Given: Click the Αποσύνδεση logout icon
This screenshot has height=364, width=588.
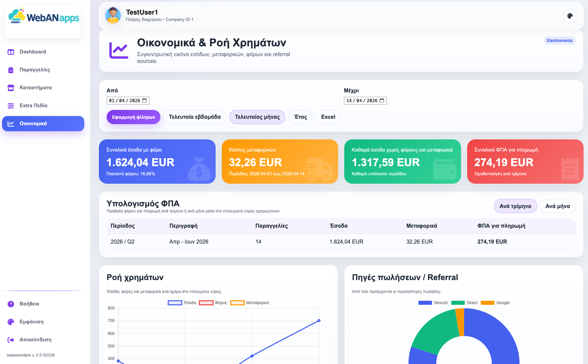Looking at the screenshot, I should [11, 340].
